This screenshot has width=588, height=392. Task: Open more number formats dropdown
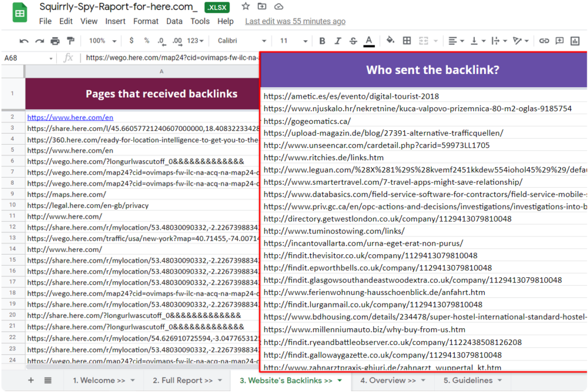coord(195,41)
